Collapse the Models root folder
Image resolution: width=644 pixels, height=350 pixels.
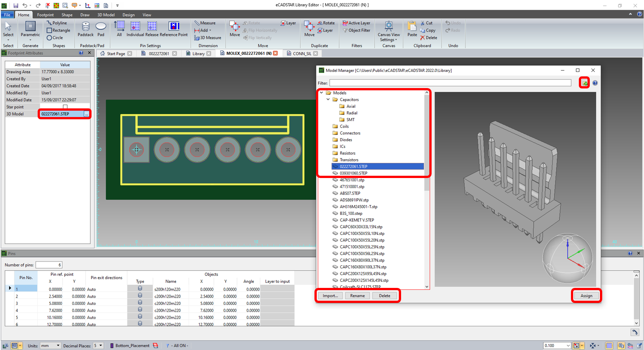tap(321, 93)
